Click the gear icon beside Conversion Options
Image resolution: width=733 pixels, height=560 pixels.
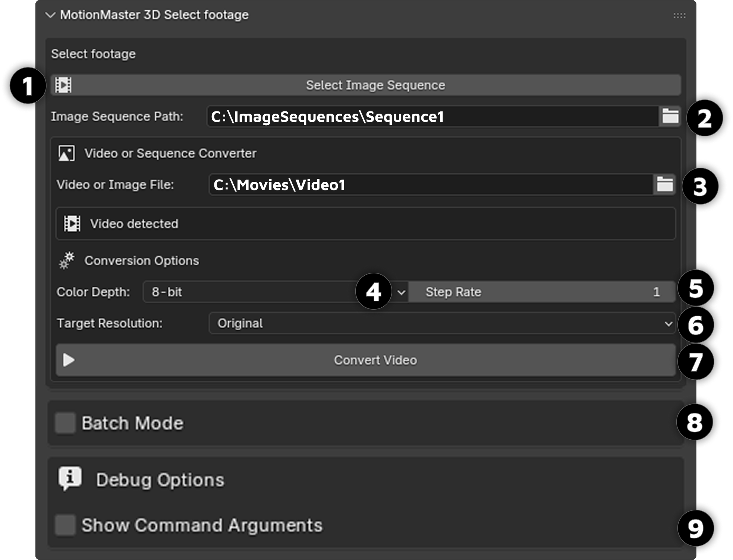click(66, 260)
